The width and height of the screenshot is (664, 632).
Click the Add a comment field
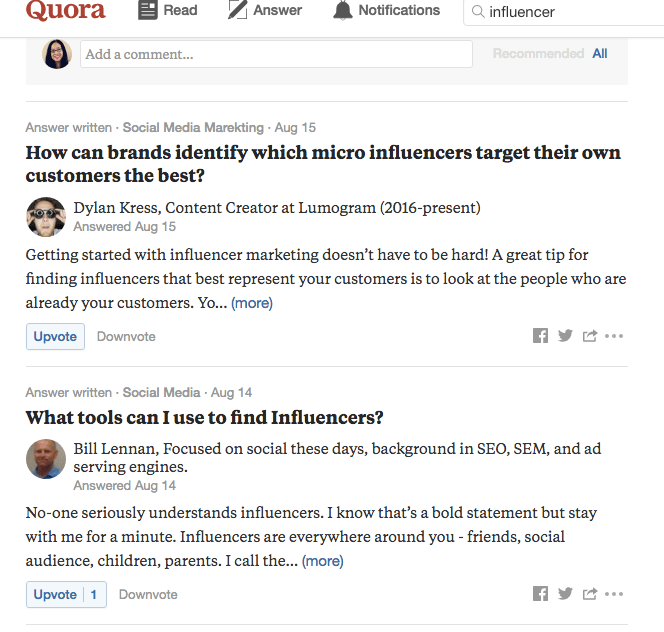click(277, 54)
